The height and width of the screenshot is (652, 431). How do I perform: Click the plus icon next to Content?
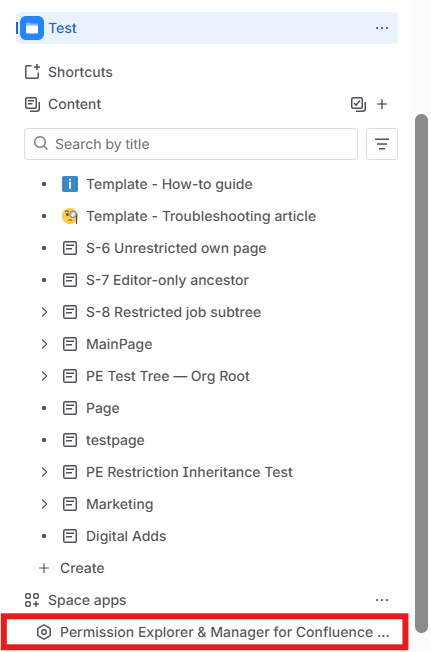(x=382, y=104)
